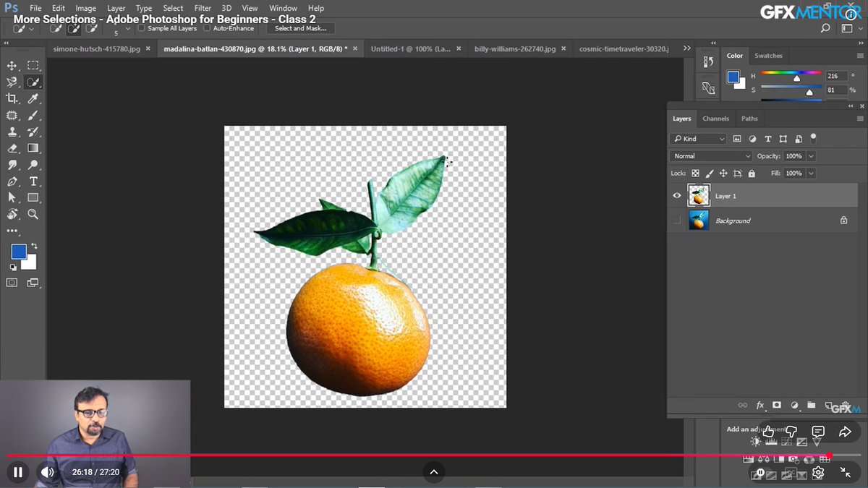Lock layer position

pyautogui.click(x=723, y=174)
